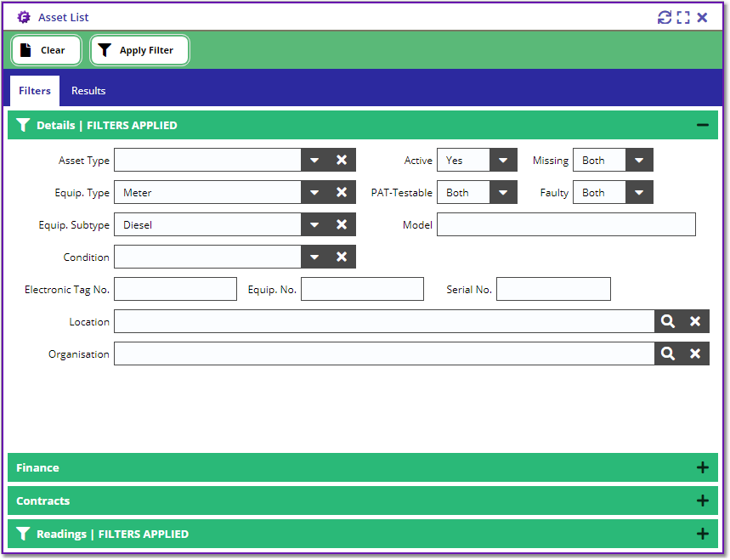The image size is (730, 560).
Task: Open the Condition dropdown arrow
Action: [314, 257]
